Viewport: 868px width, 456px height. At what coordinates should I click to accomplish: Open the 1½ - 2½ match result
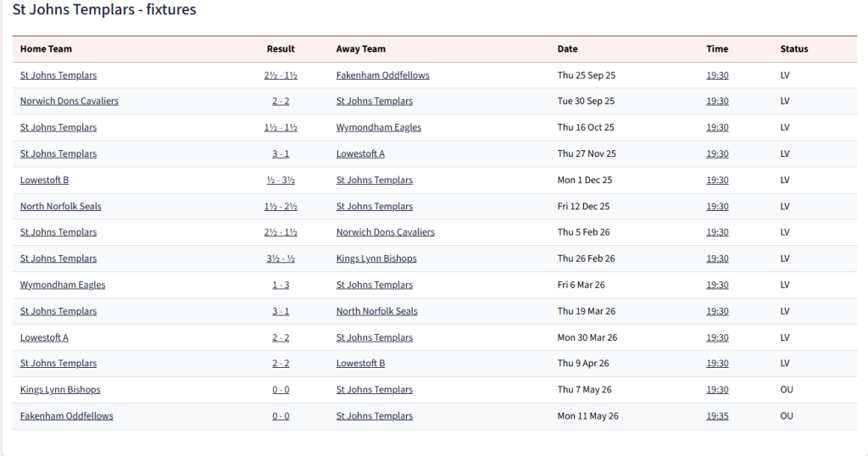[x=281, y=206]
